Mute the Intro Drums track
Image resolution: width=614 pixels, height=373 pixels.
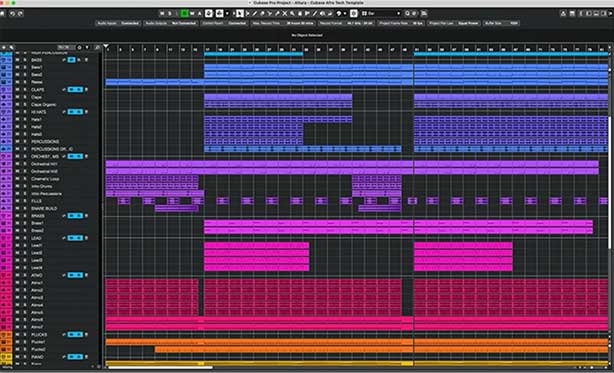(x=17, y=186)
